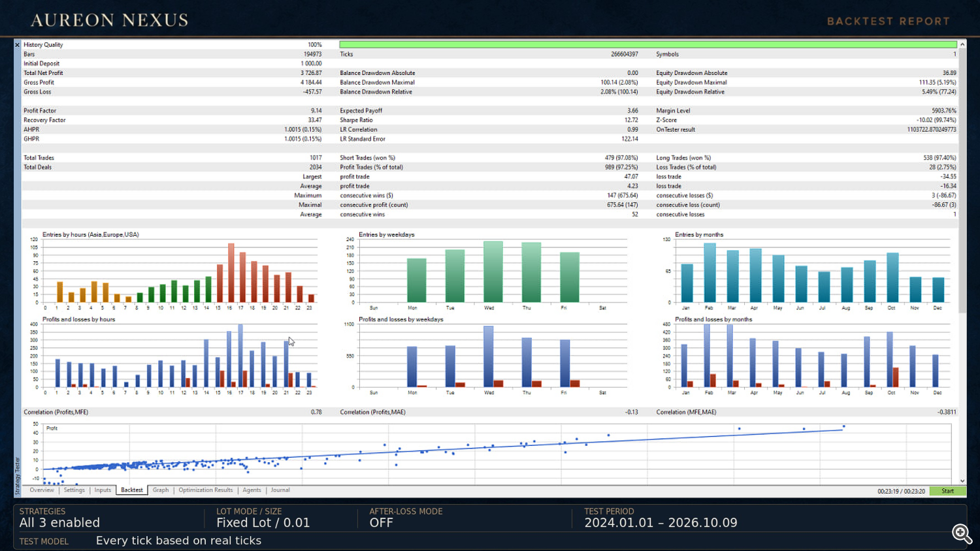The width and height of the screenshot is (980, 551).
Task: Switch to the Graph tab
Action: pyautogui.click(x=161, y=490)
